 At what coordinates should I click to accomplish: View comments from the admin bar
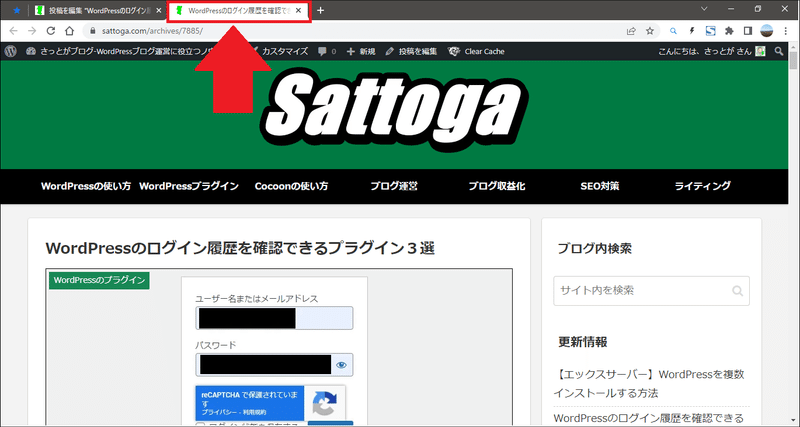point(327,51)
